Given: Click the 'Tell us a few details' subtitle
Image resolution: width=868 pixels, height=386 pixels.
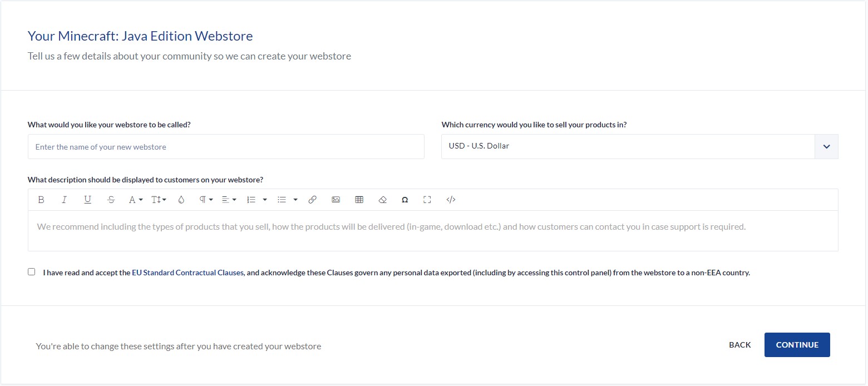Looking at the screenshot, I should 189,56.
